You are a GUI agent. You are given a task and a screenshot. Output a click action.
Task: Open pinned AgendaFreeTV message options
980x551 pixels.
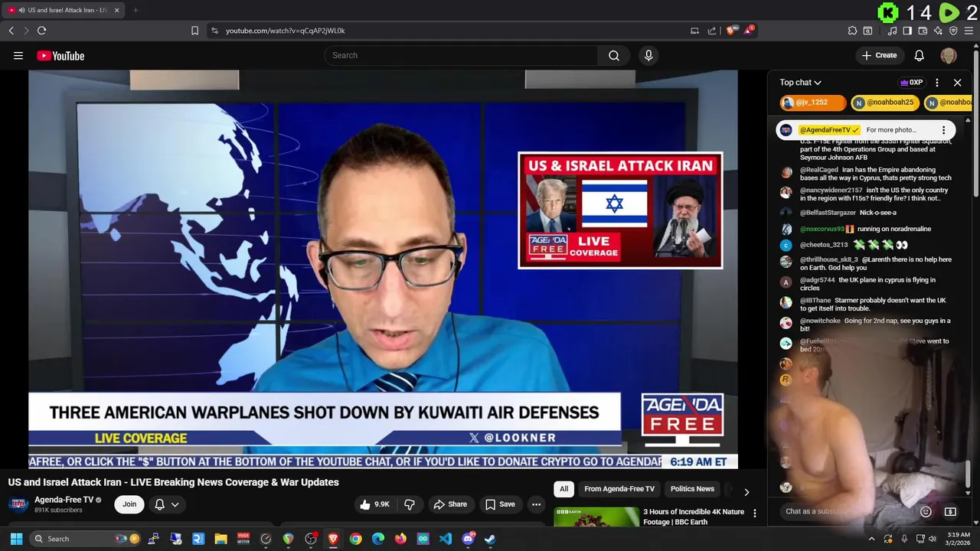coord(943,130)
